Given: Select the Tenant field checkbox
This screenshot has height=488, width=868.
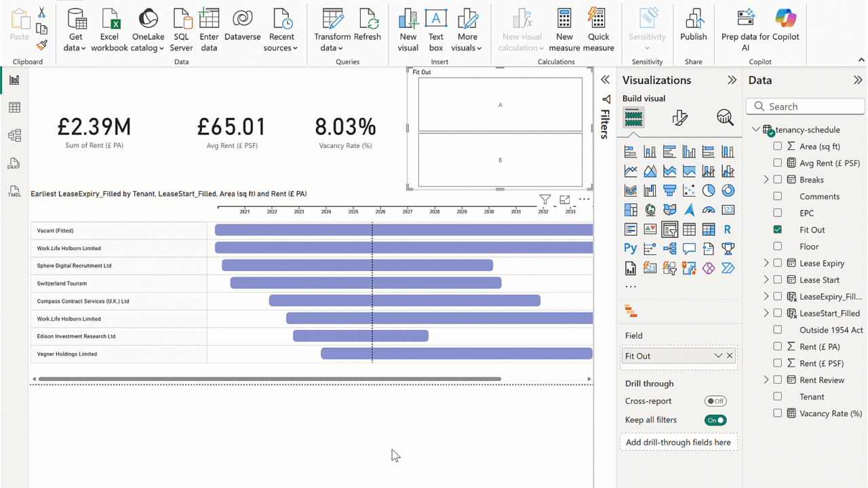Looking at the screenshot, I should tap(778, 396).
